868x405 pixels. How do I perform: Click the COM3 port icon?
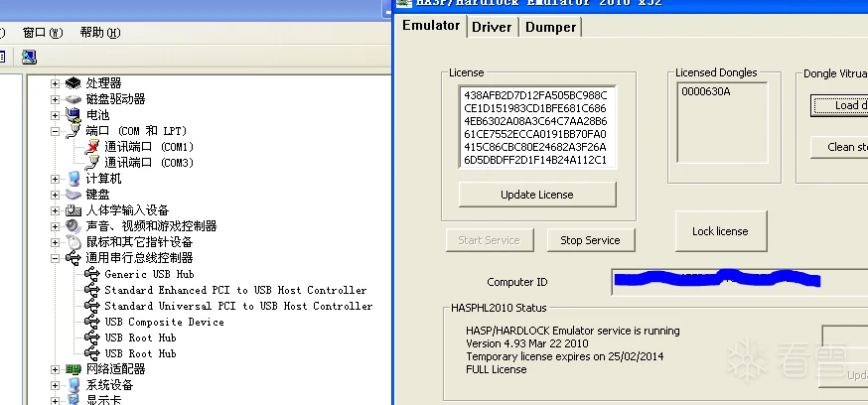pyautogui.click(x=93, y=163)
